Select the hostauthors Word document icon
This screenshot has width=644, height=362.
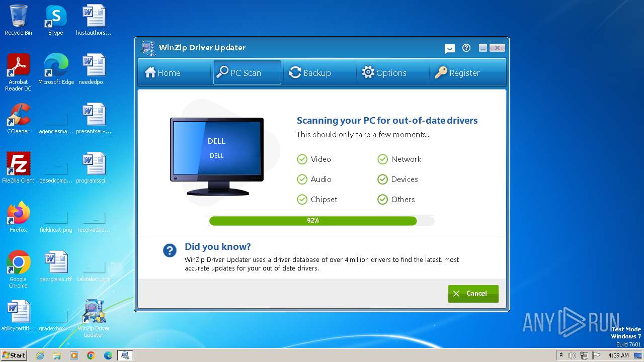(x=94, y=20)
